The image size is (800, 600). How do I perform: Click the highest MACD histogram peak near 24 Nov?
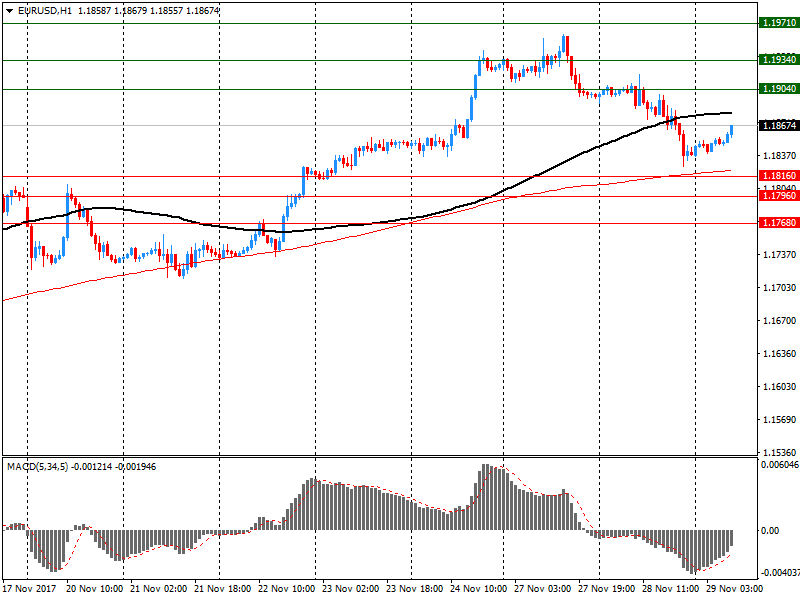click(484, 497)
